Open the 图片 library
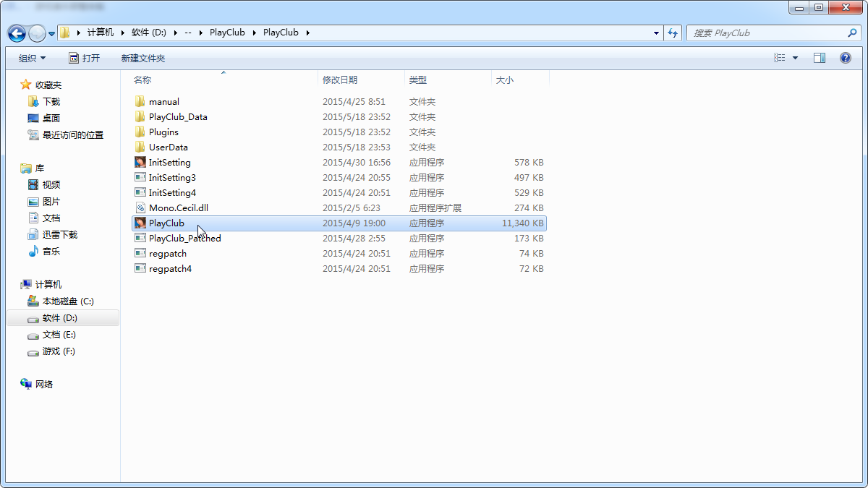Screen dimensions: 868x488 51,202
